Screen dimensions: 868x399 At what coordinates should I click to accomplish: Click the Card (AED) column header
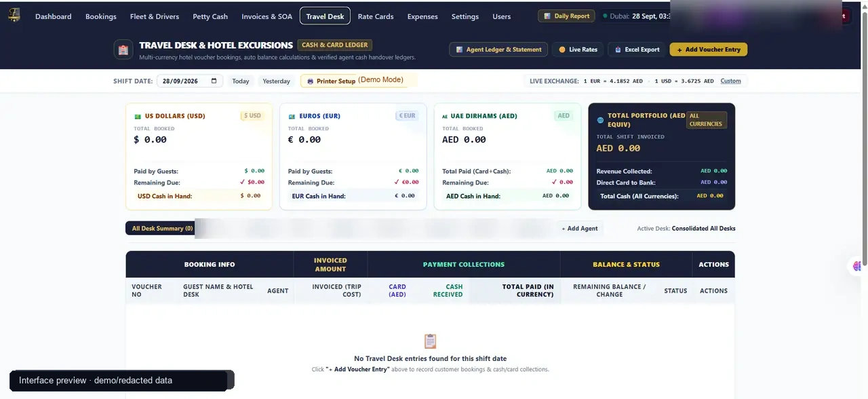(397, 290)
